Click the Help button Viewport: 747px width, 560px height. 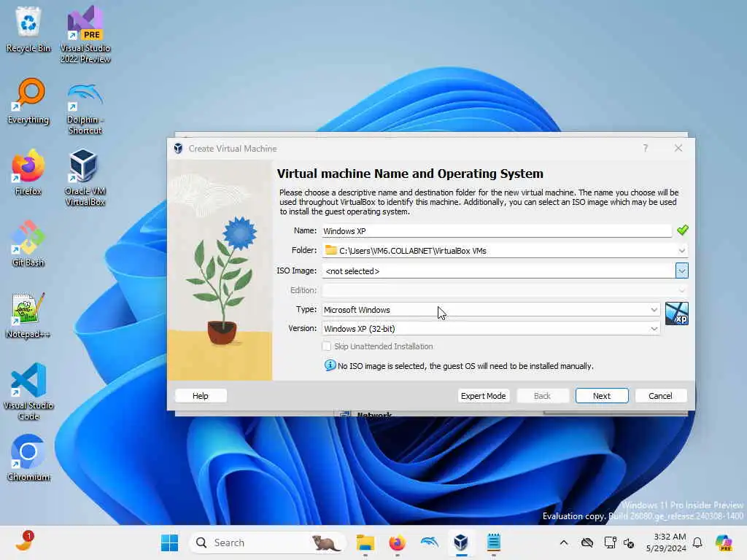coord(201,396)
